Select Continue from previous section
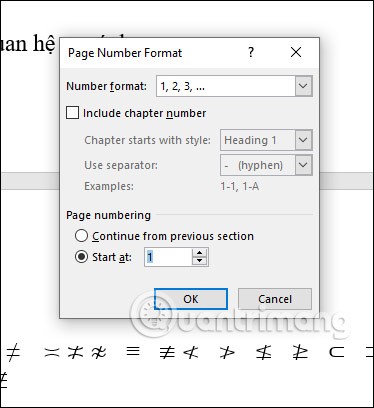The image size is (374, 408). click(x=81, y=236)
